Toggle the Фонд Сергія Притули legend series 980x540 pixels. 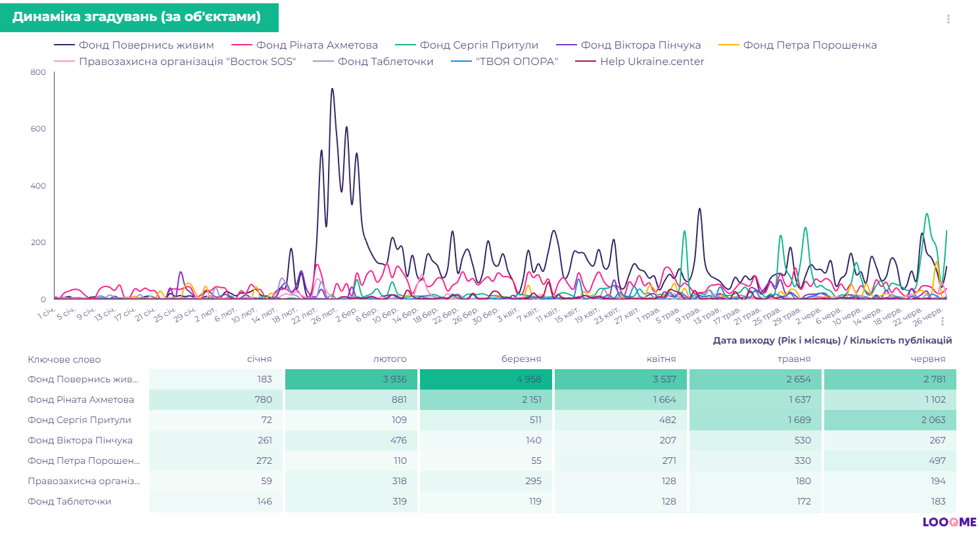click(x=467, y=45)
